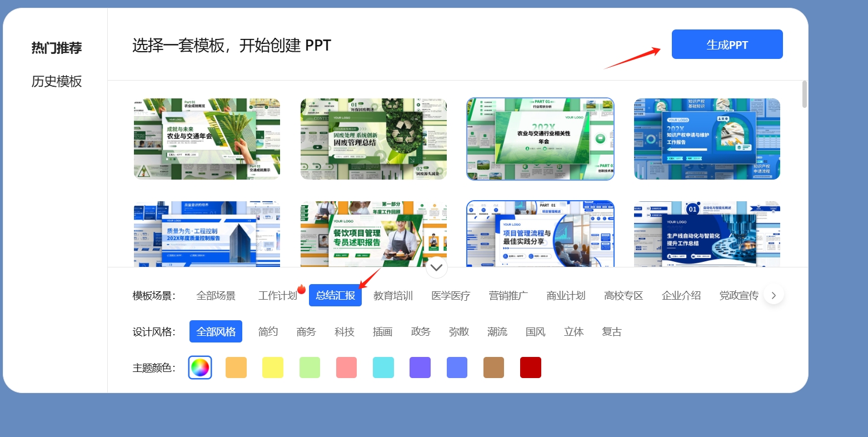
Task: Filter templates by 教育培训 scene
Action: pos(393,296)
